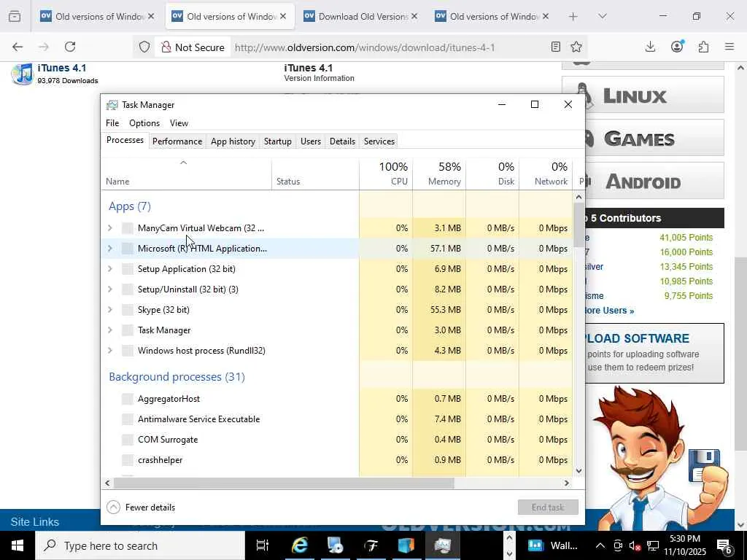This screenshot has height=560, width=747.
Task: Expand Skype (32 bit) process group
Action: coord(110,309)
